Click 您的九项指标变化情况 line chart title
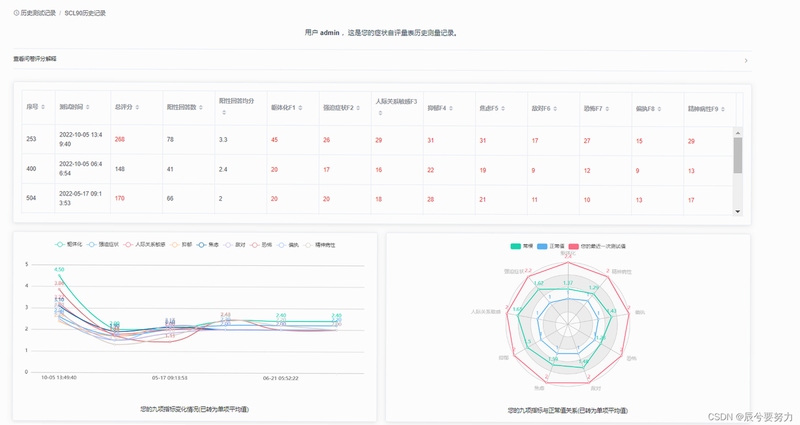This screenshot has height=425, width=800. click(x=194, y=409)
